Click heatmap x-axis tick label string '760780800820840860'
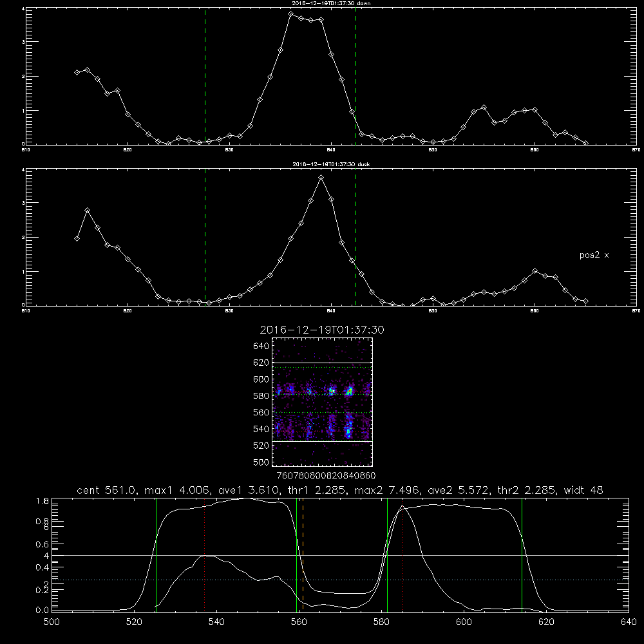The image size is (644, 644). [x=326, y=475]
